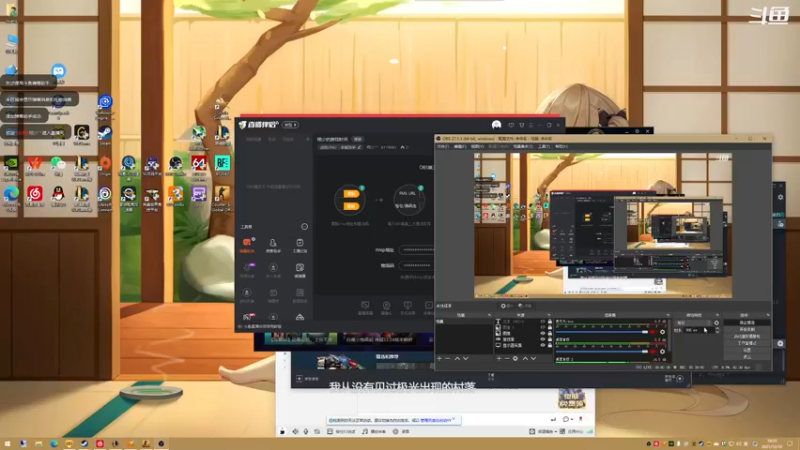The width and height of the screenshot is (800, 450).
Task: Click the settings button in OBS controls
Action: coord(747,350)
